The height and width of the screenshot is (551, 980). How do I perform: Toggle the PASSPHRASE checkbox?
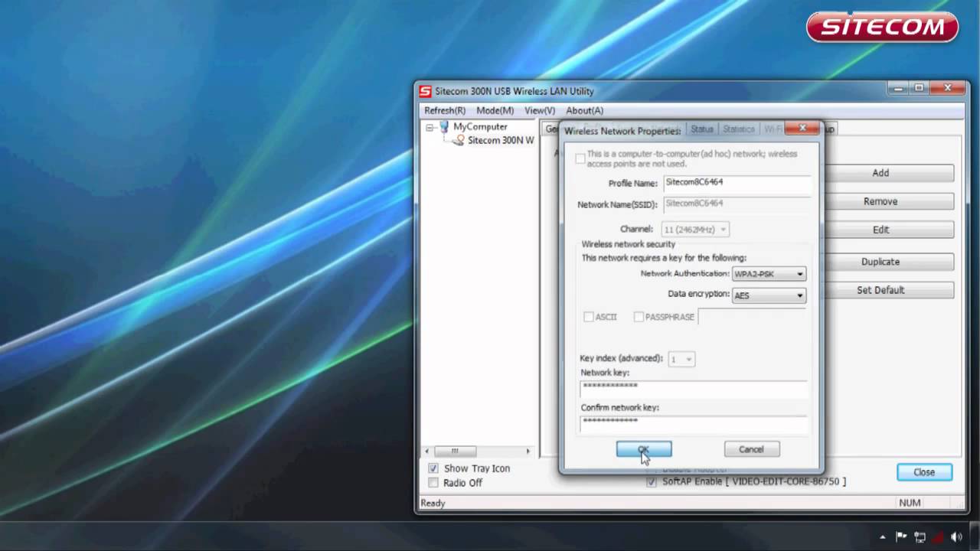(x=639, y=317)
